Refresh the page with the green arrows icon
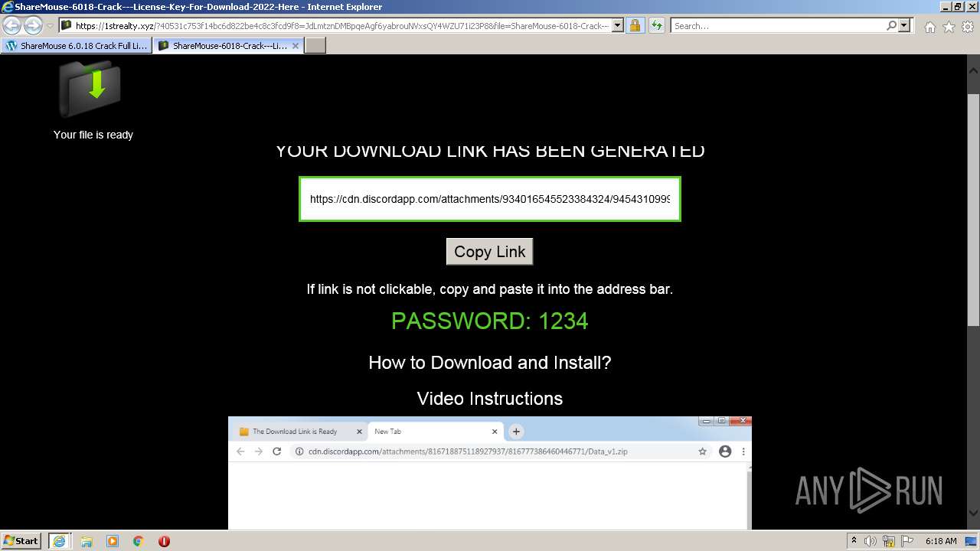 (657, 25)
